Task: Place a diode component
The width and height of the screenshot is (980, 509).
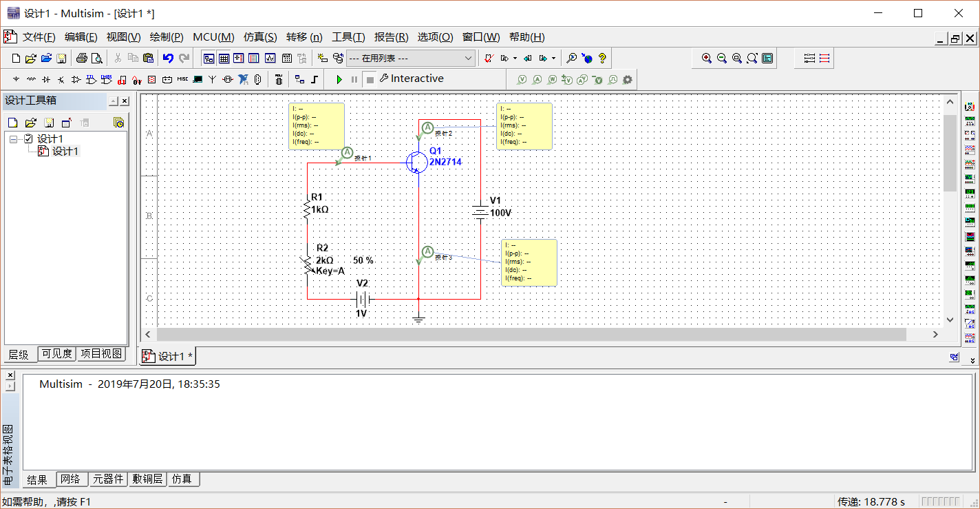Action: coord(47,79)
